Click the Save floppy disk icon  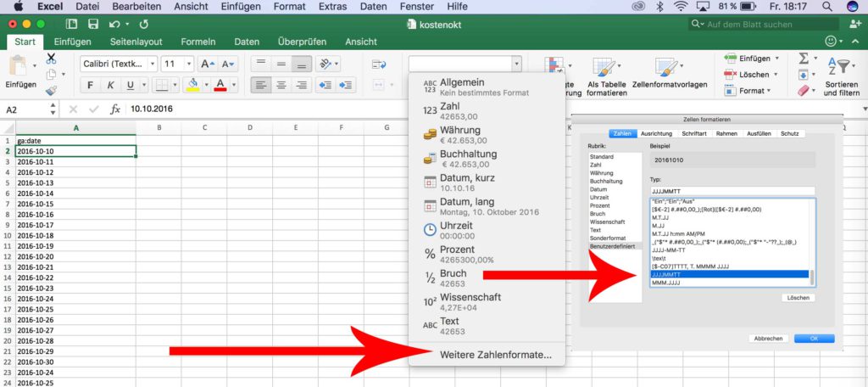click(93, 25)
